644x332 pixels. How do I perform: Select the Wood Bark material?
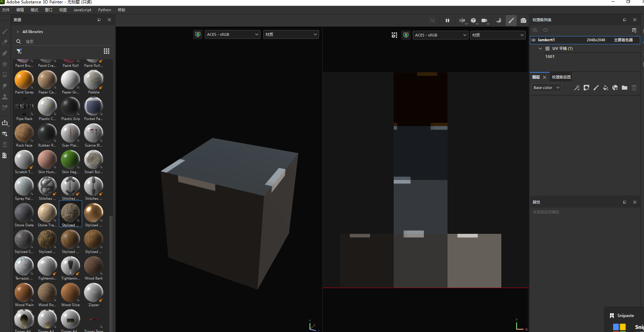(x=94, y=268)
